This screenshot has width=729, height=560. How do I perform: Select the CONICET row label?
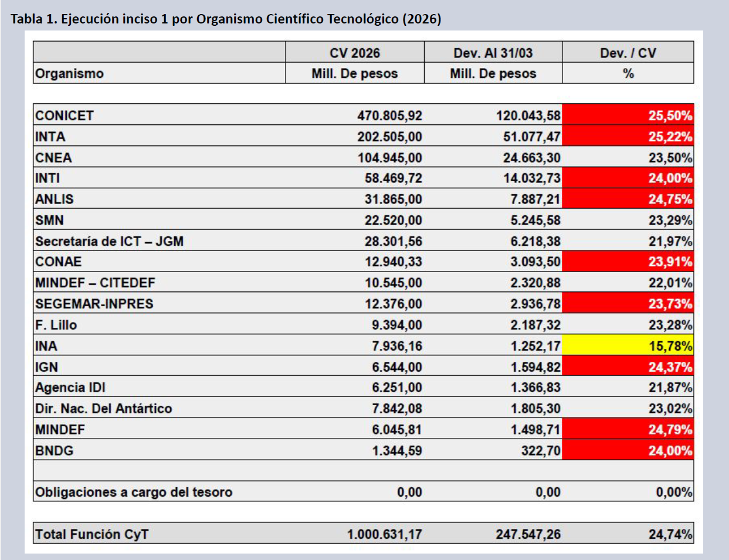[x=65, y=116]
